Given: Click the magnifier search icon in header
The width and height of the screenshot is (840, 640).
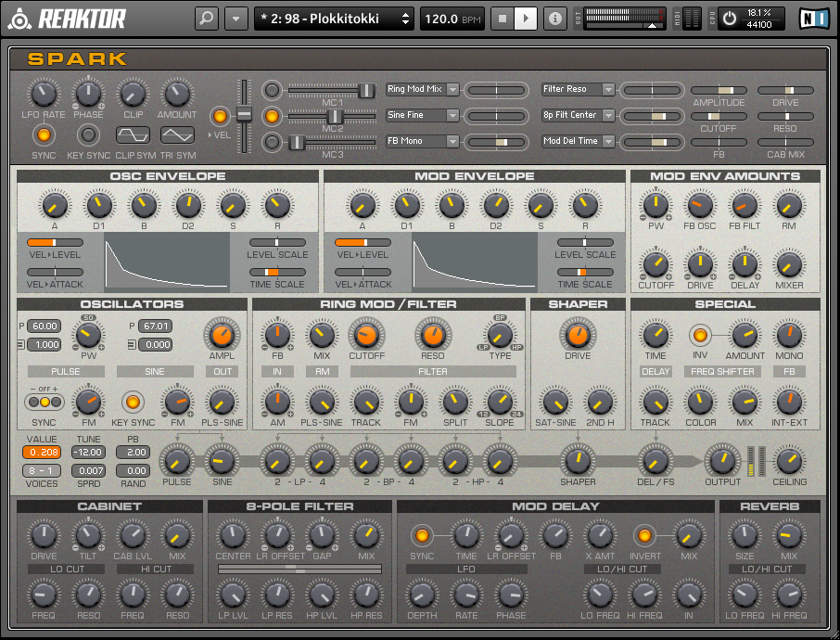Looking at the screenshot, I should [x=206, y=19].
